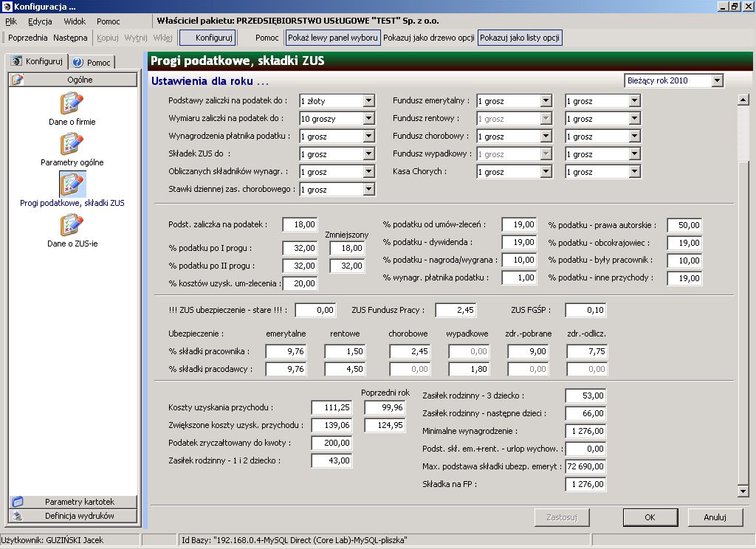
Task: Click the Konfiguruj tab icon
Action: pos(17,61)
